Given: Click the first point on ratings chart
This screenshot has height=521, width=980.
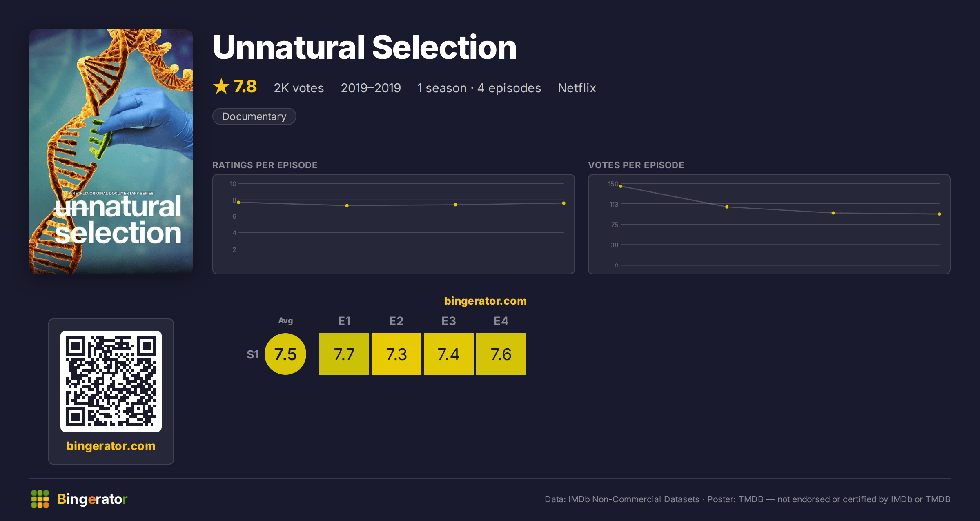Looking at the screenshot, I should pos(238,202).
